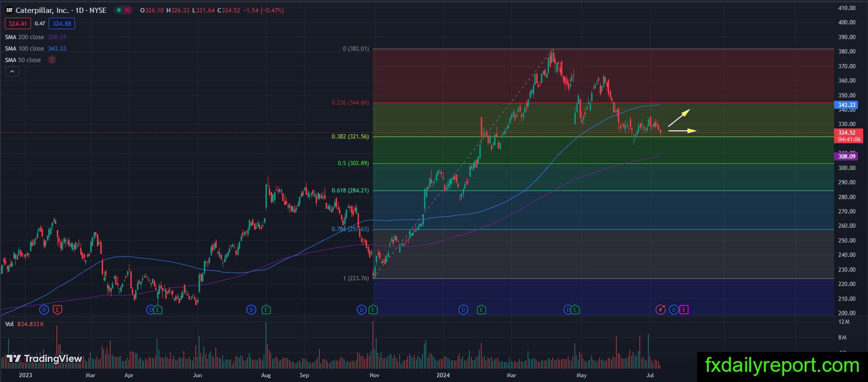
Task: Select the 0.618 (284.21) Fibonacci level label
Action: click(x=350, y=191)
